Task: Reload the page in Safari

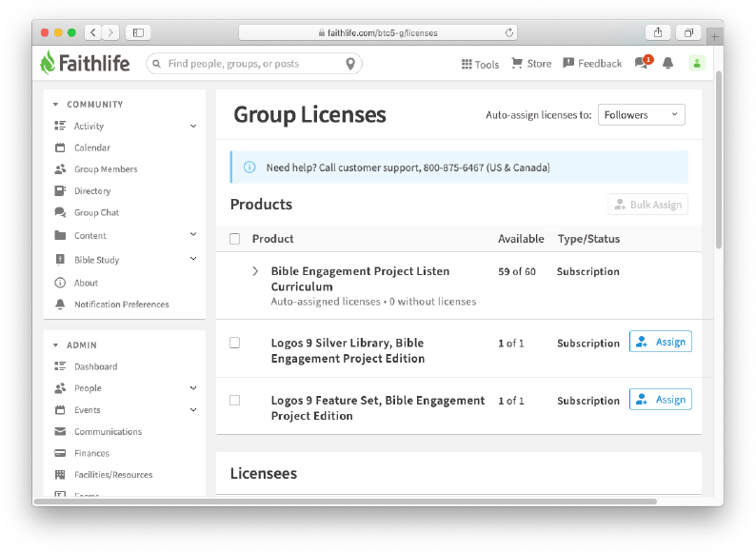Action: tap(509, 32)
